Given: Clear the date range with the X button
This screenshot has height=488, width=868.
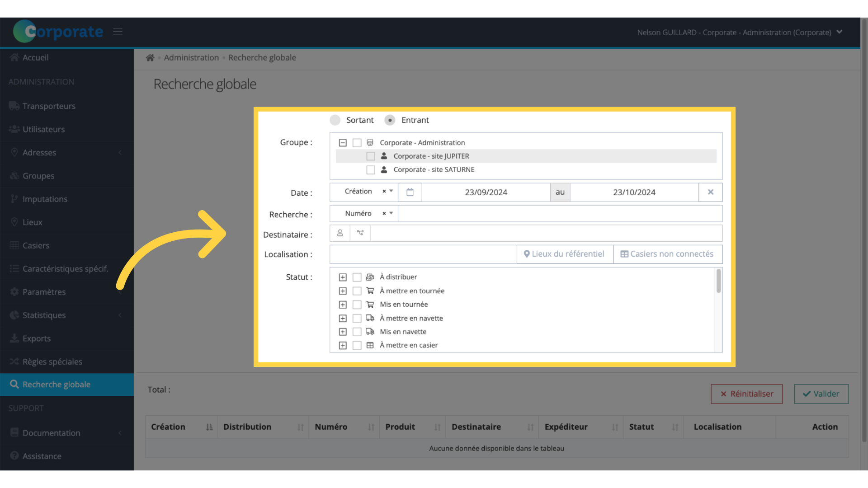Looking at the screenshot, I should [x=711, y=192].
